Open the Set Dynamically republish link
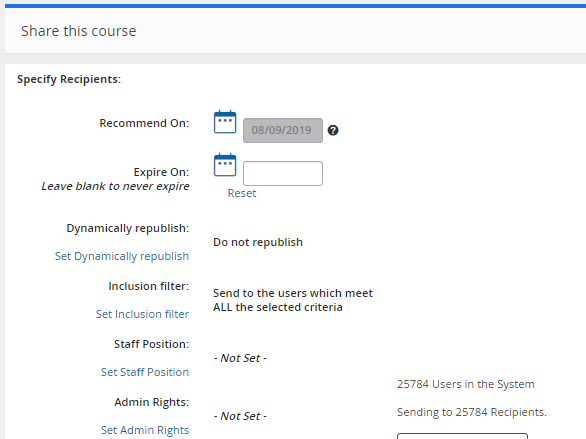Viewport: 586px width, 439px height. click(122, 256)
